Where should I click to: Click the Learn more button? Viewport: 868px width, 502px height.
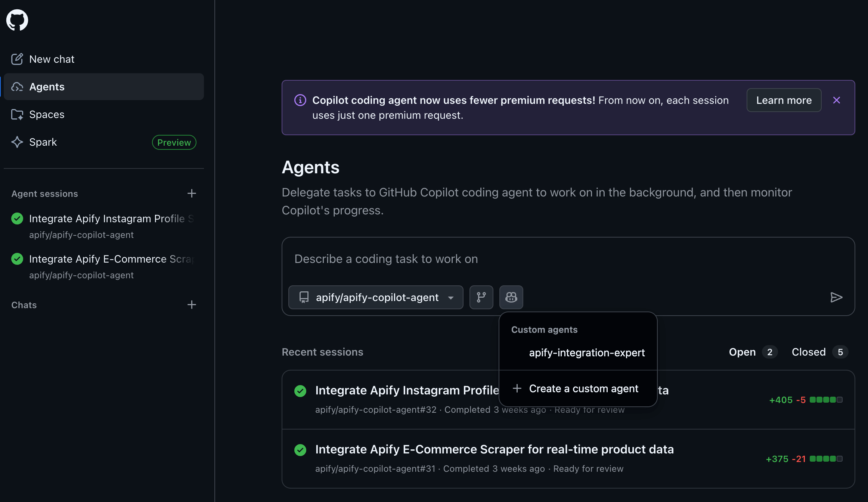click(x=784, y=100)
